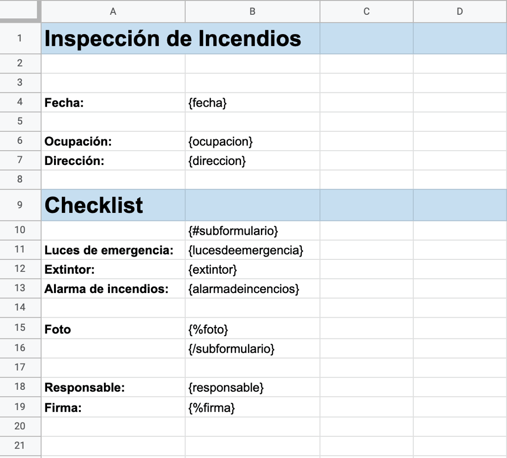
Task: Click the {ocupacion} placeholder cell
Action: [x=252, y=141]
